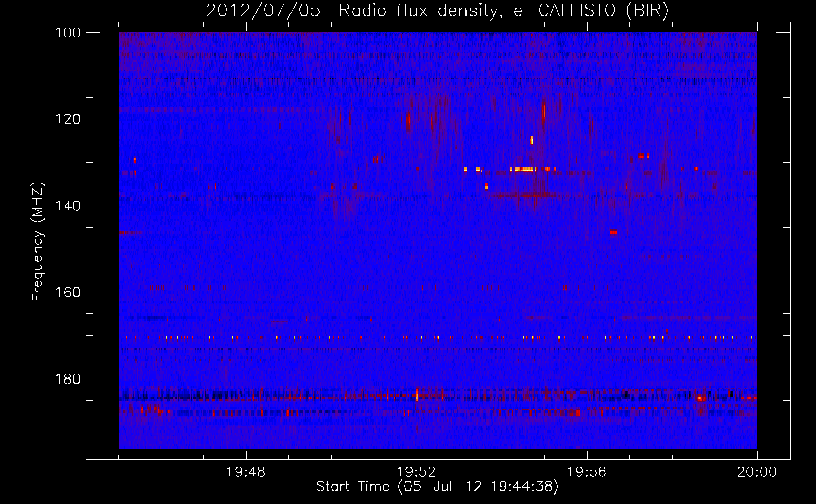Click the 'Frequency (MHZ)' y-axis label
Screen dimensions: 816x504
click(38, 241)
